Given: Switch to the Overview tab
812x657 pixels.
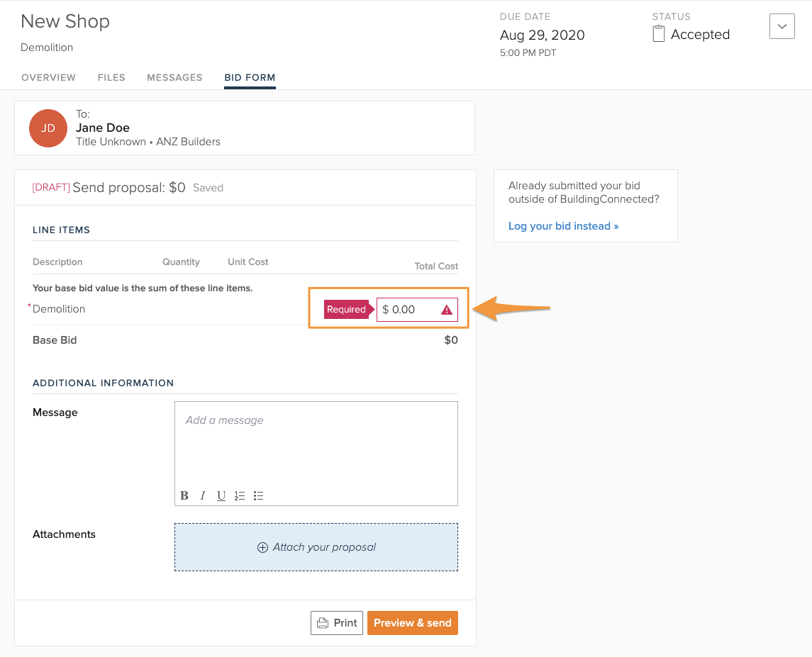Looking at the screenshot, I should (48, 77).
